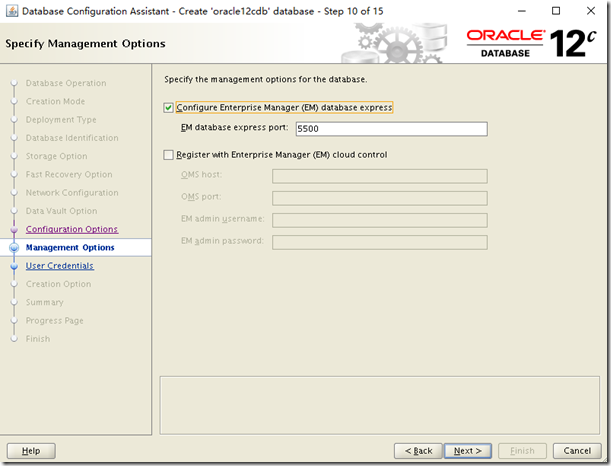Click the Finish step in sidebar
Viewport: 611px width, 466px height.
[x=38, y=339]
